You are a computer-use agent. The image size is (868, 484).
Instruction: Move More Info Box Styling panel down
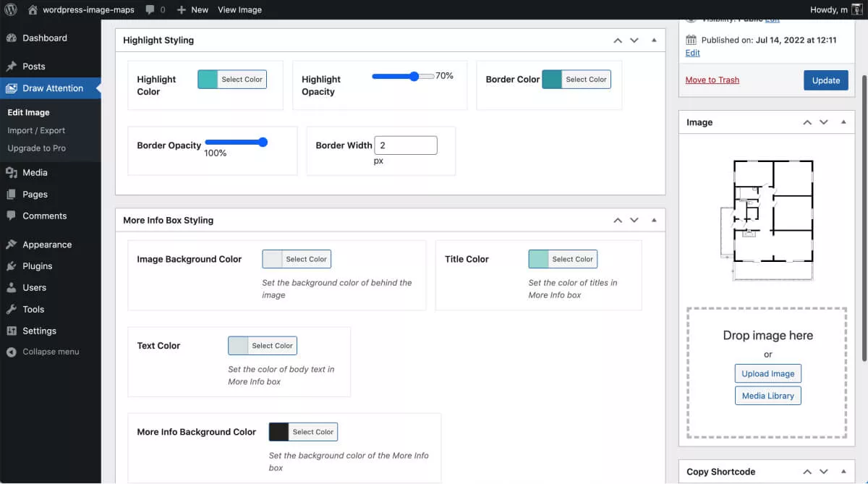(x=634, y=220)
